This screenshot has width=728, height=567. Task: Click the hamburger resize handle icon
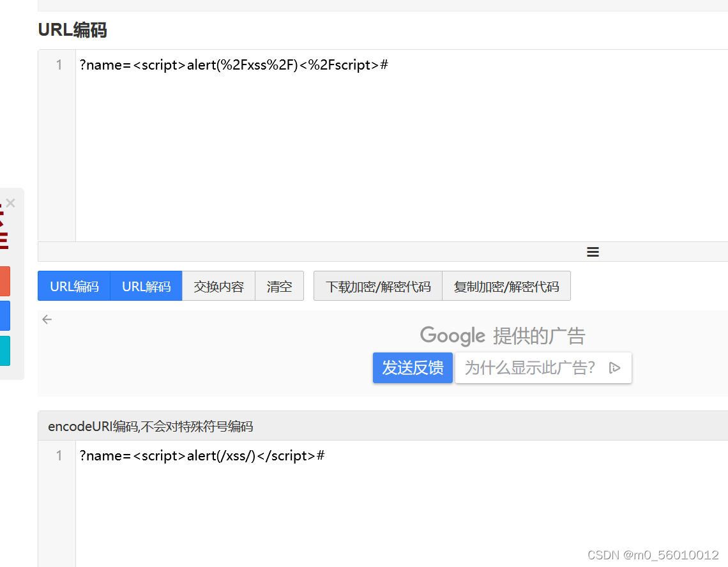(593, 252)
